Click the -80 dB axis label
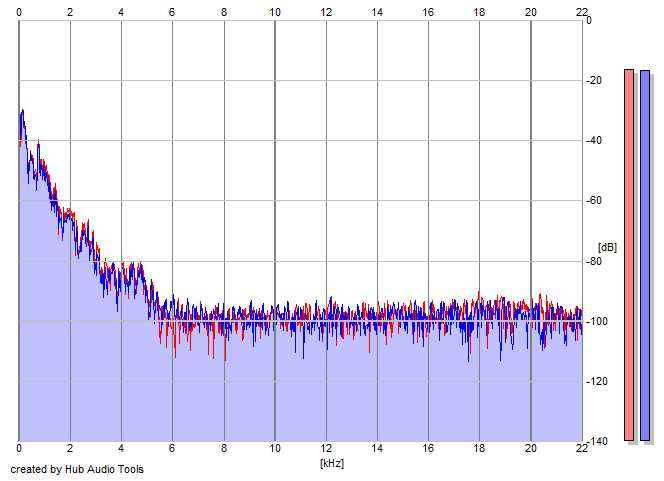Viewport: 664px width, 481px height. pos(594,261)
